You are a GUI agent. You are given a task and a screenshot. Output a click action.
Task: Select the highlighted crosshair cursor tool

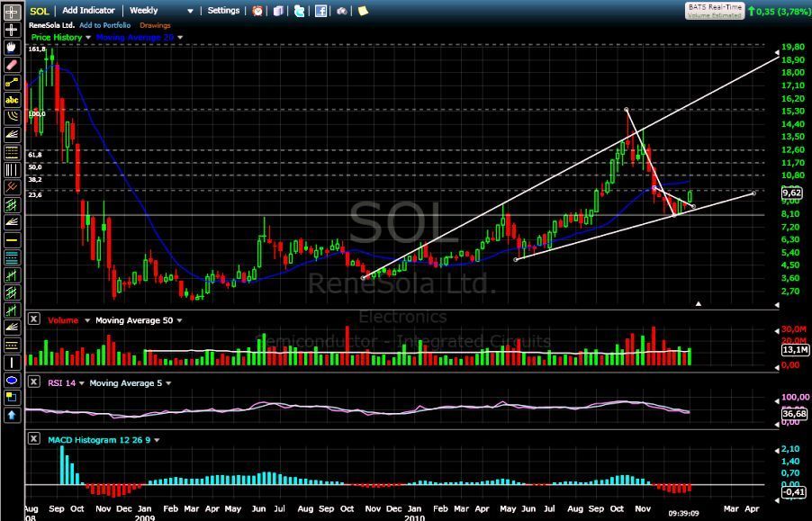(12, 12)
